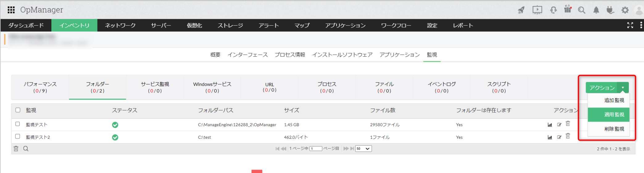Image resolution: width=644 pixels, height=173 pixels.
Task: Expand the アクション dropdown arrow
Action: (623, 88)
